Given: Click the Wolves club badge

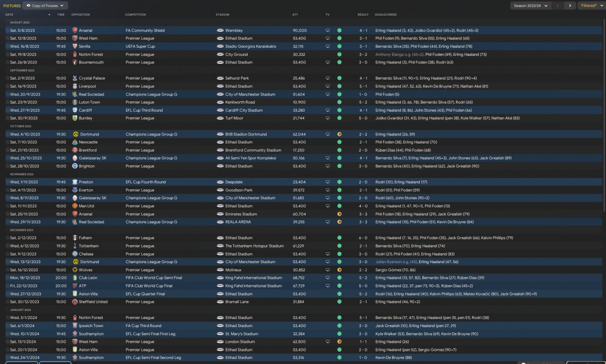Looking at the screenshot, I should [75, 270].
